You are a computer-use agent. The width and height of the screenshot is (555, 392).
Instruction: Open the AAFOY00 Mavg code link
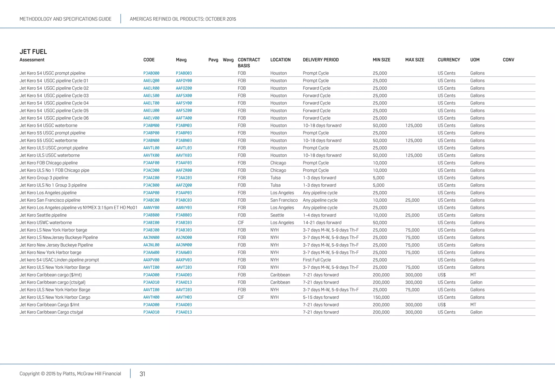pos(184,81)
